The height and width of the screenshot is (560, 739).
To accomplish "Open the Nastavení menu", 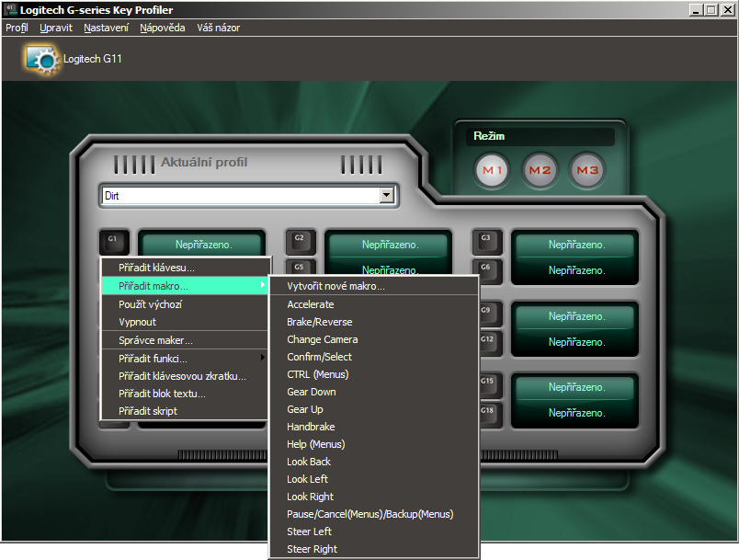I will pyautogui.click(x=106, y=28).
